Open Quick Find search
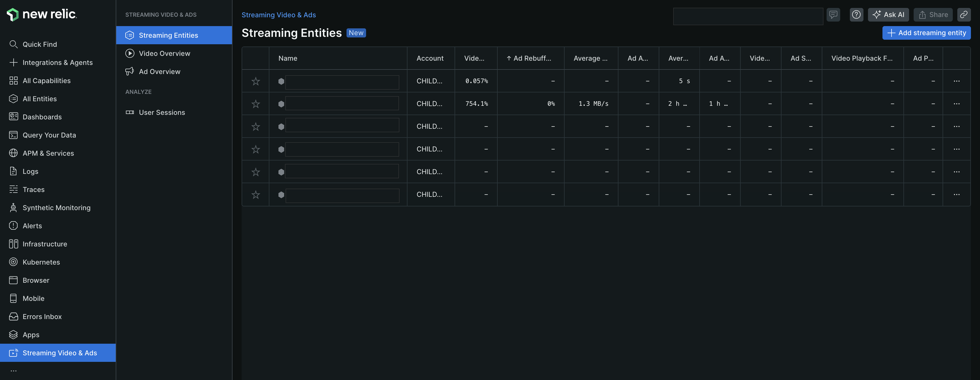 coord(40,45)
